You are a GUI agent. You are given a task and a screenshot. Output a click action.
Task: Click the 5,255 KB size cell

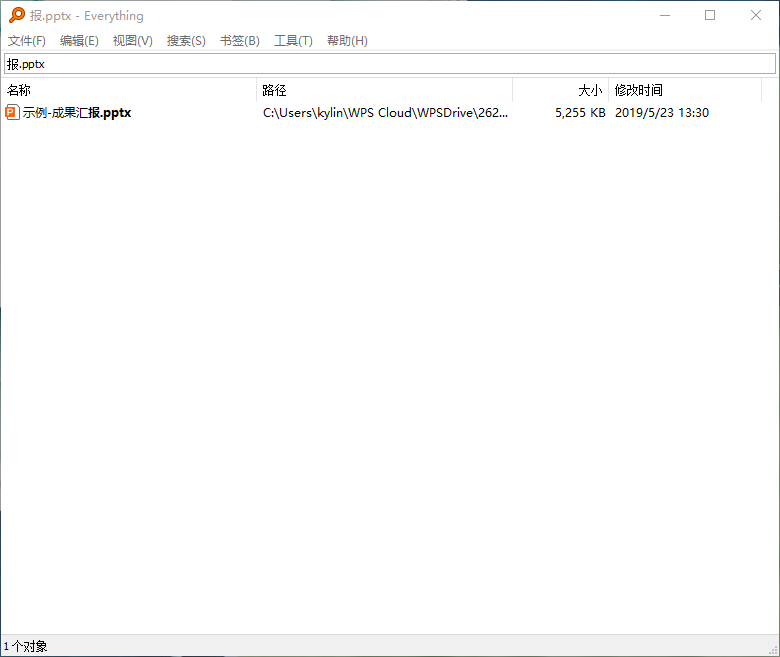click(580, 113)
